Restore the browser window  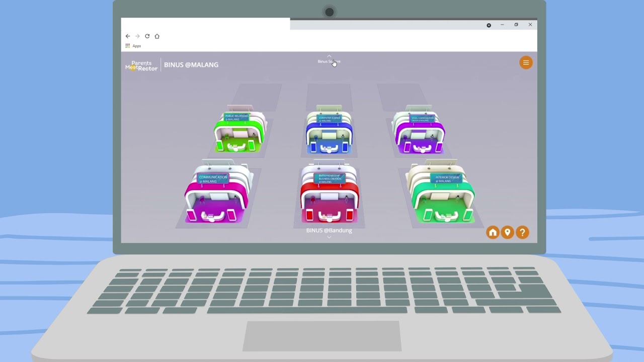pos(516,25)
